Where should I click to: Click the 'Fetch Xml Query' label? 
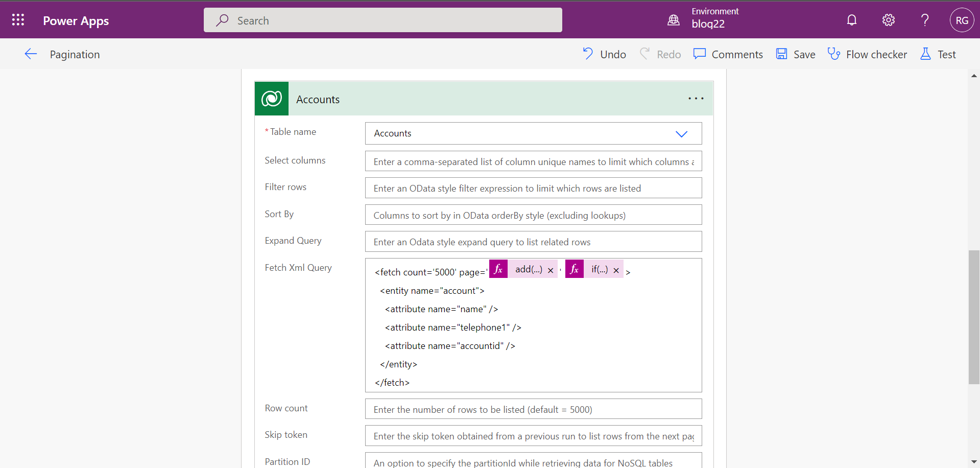pyautogui.click(x=298, y=268)
